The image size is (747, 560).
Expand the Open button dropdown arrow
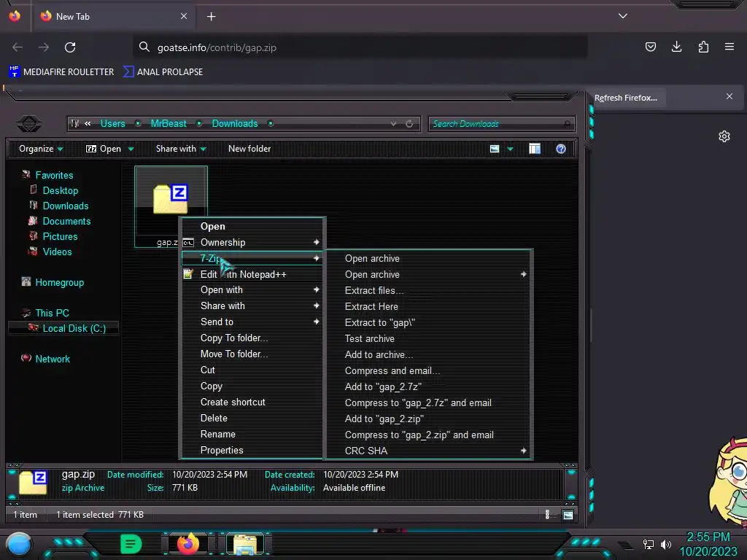pos(131,149)
